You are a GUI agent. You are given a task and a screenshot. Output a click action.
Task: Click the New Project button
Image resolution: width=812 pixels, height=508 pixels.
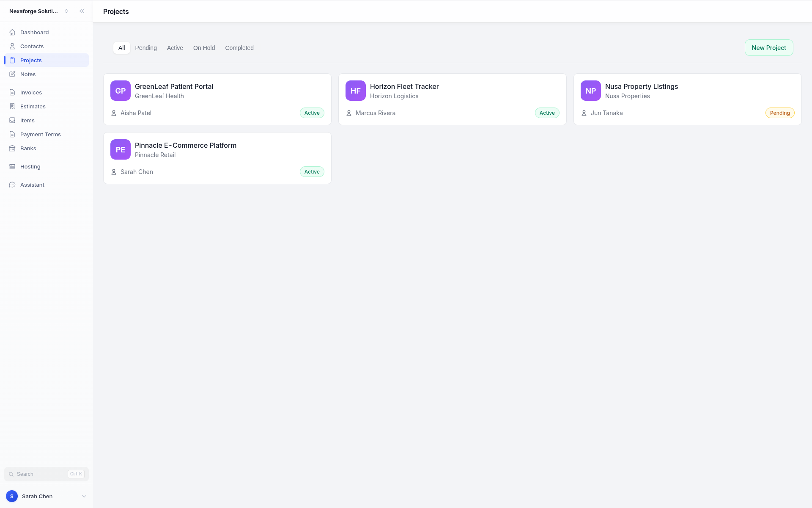click(768, 47)
